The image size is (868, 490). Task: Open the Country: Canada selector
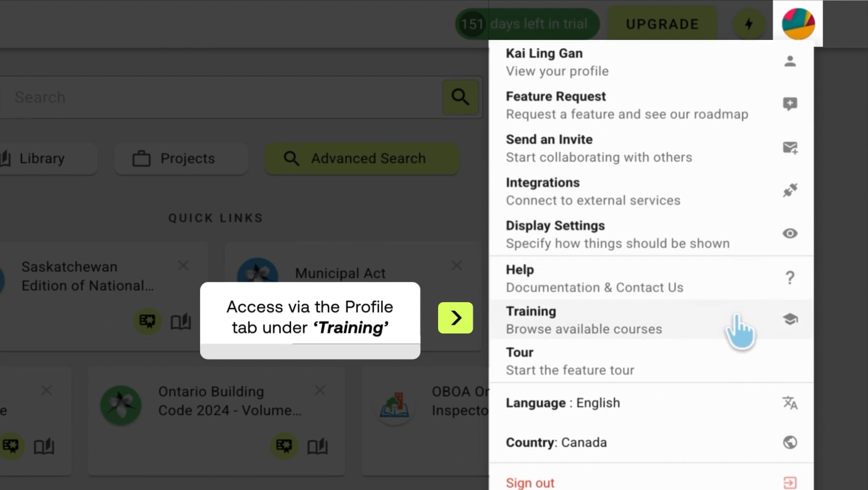[x=651, y=442]
